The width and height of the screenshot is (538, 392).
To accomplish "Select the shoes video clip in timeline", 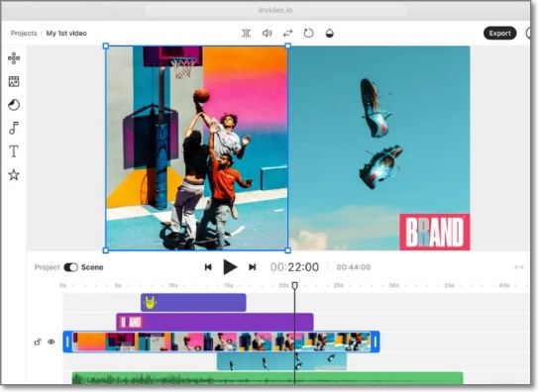I will pyautogui.click(x=281, y=361).
